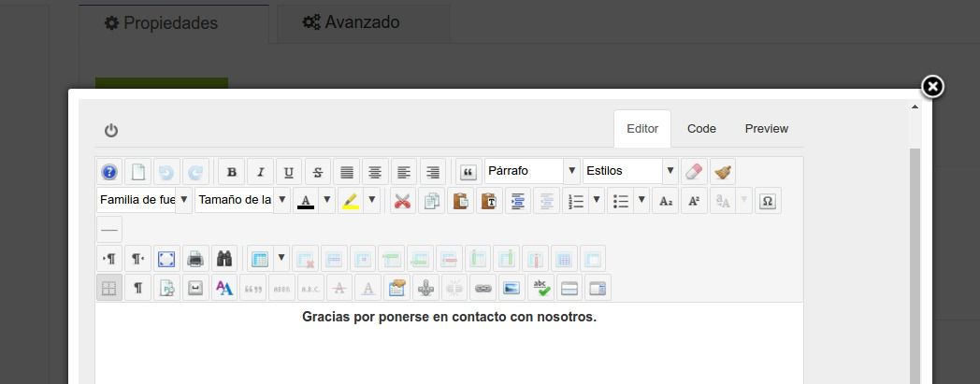Click the broom cleanup code icon

click(723, 172)
